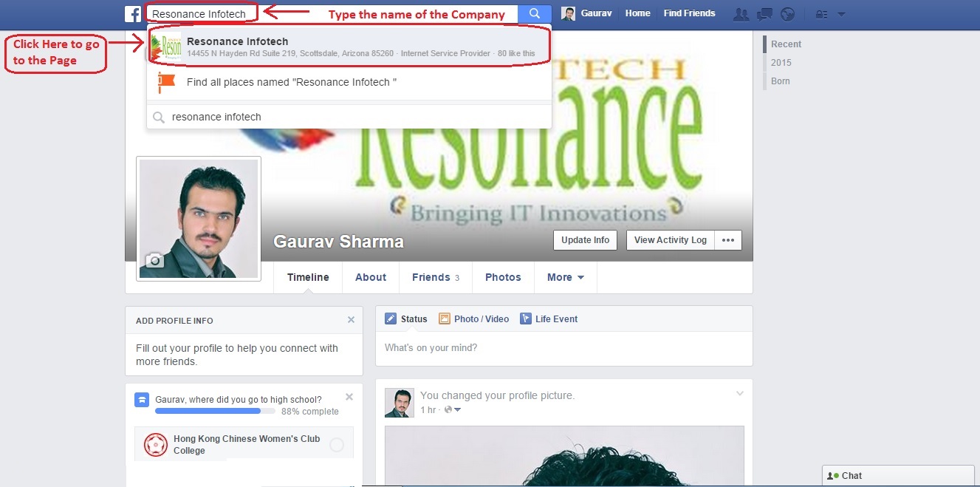The image size is (980, 487).
Task: Click the Gaurav Sharma name on cover
Action: coord(338,242)
